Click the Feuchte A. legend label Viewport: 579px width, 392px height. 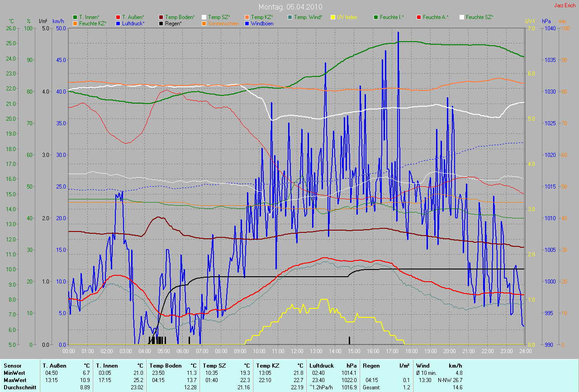point(435,17)
